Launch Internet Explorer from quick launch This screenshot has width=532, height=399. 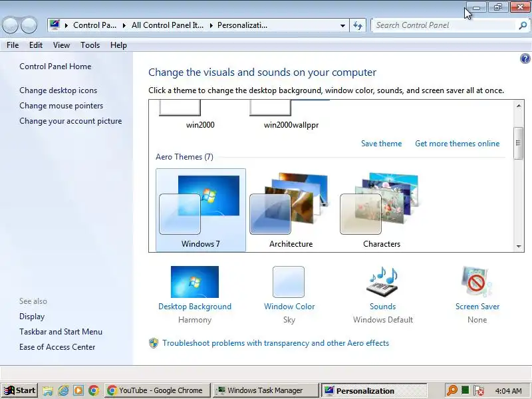click(63, 390)
